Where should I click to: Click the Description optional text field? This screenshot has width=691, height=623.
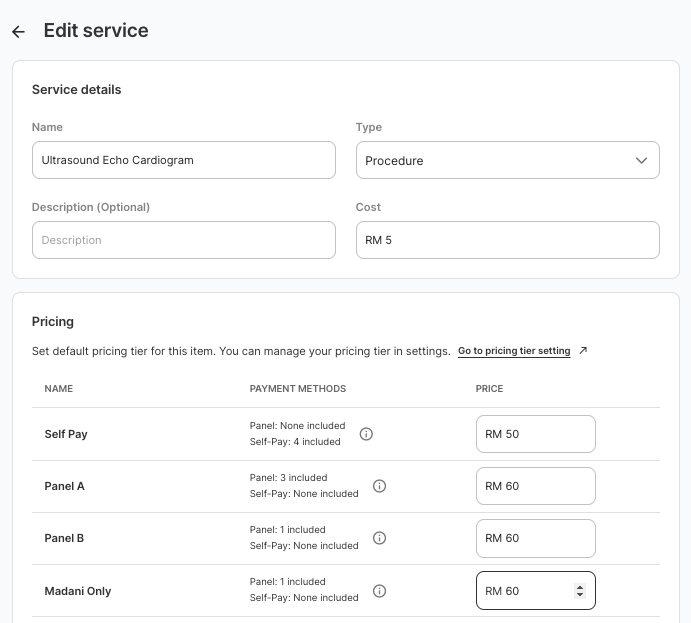(x=183, y=240)
